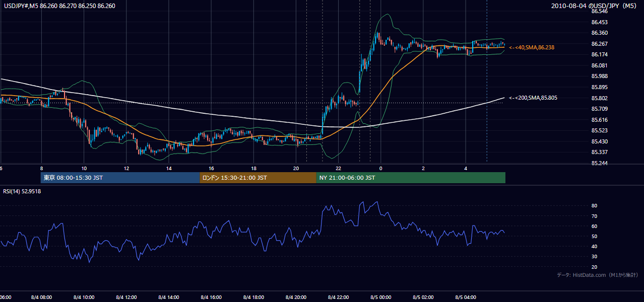The height and width of the screenshot is (302, 644).
Task: Click the 86.174 price axis label
Action: [599, 54]
